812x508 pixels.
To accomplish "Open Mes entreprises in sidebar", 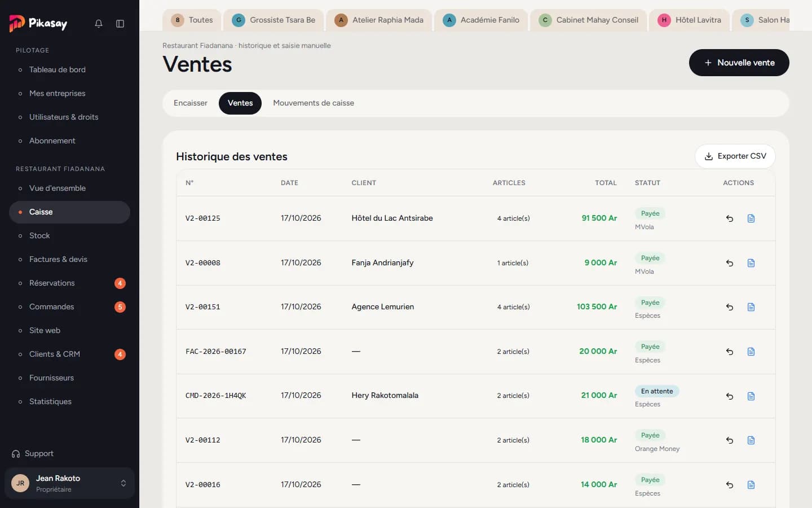I will point(69,94).
